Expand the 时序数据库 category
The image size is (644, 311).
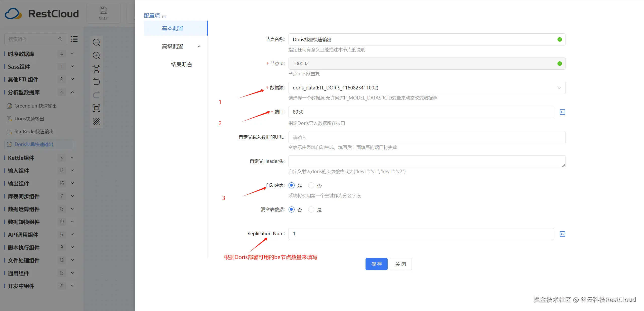pos(72,54)
